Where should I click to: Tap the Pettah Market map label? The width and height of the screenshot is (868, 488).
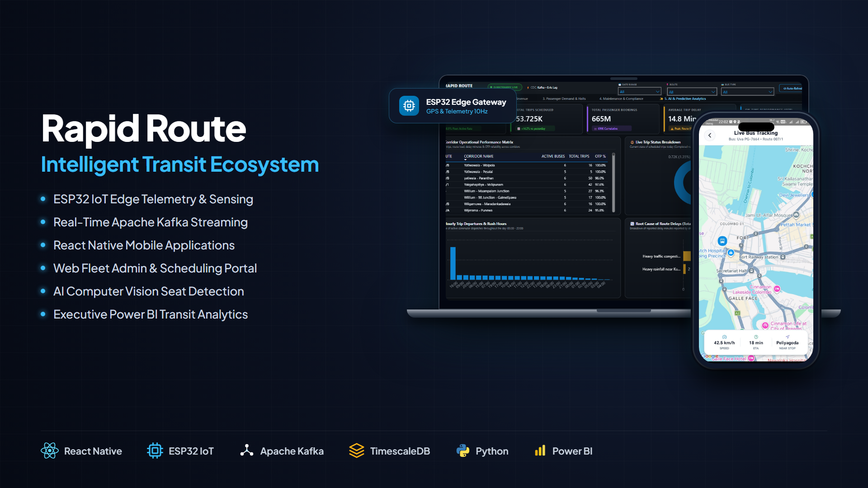coord(796,225)
